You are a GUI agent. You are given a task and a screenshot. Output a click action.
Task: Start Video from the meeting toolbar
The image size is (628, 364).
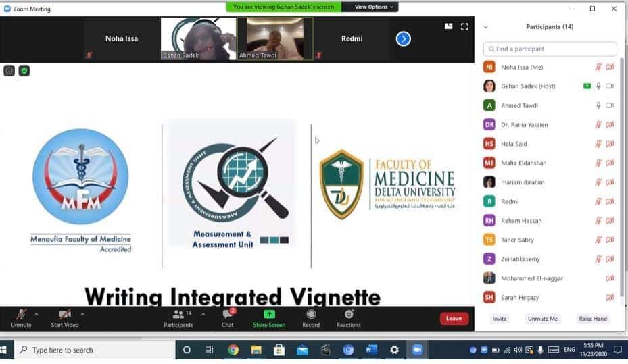(x=64, y=318)
